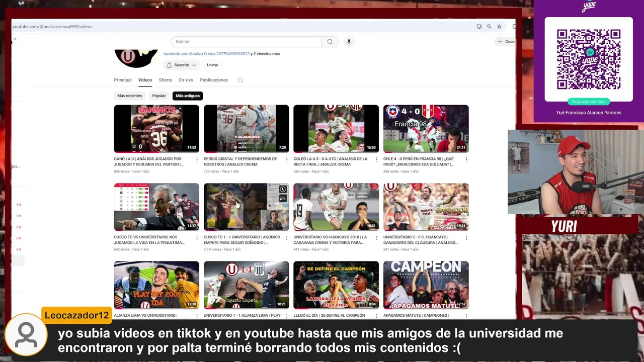The image size is (644, 362).
Task: Click the Unirse button
Action: click(212, 65)
